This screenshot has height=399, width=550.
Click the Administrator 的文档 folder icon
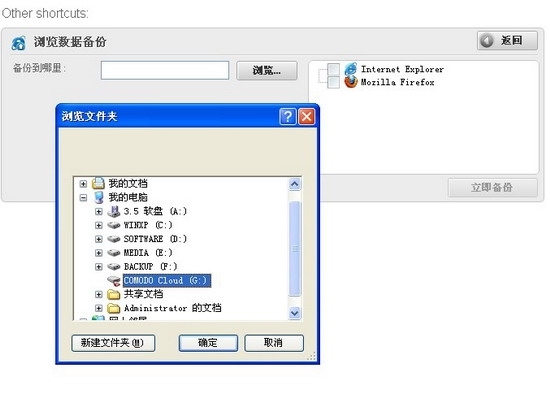114,308
